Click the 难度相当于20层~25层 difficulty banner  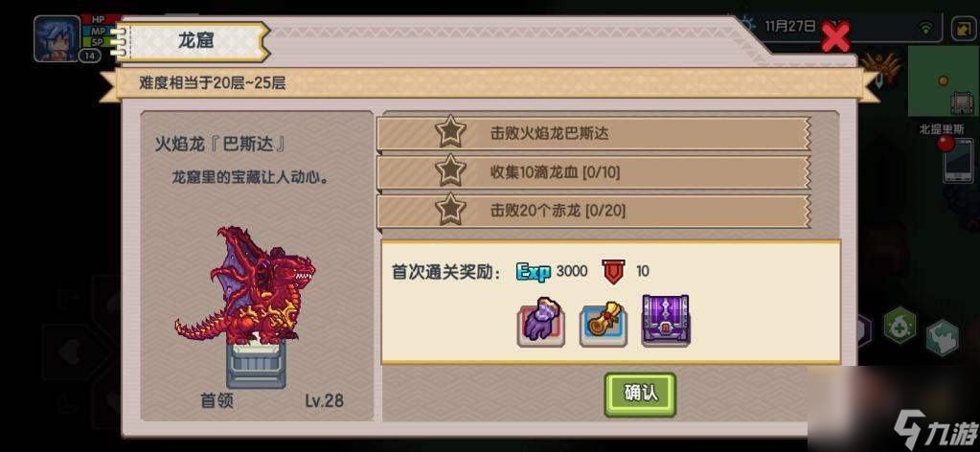[x=489, y=83]
